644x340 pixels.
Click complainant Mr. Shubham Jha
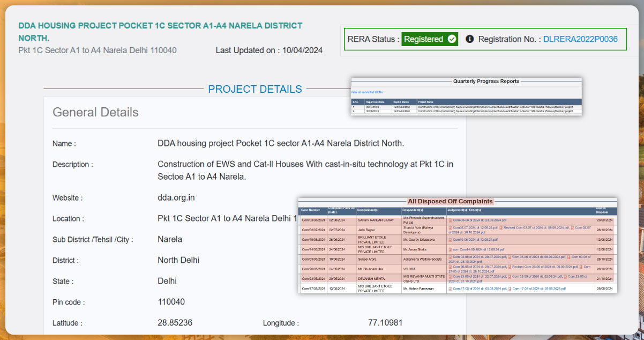pos(370,269)
